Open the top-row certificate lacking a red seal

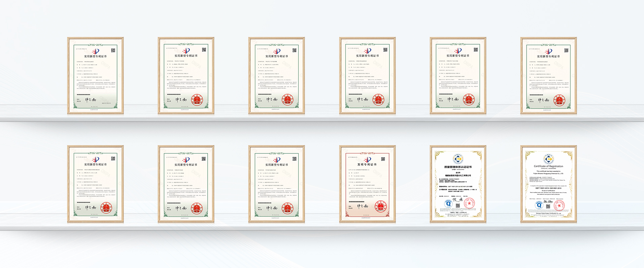[96, 75]
